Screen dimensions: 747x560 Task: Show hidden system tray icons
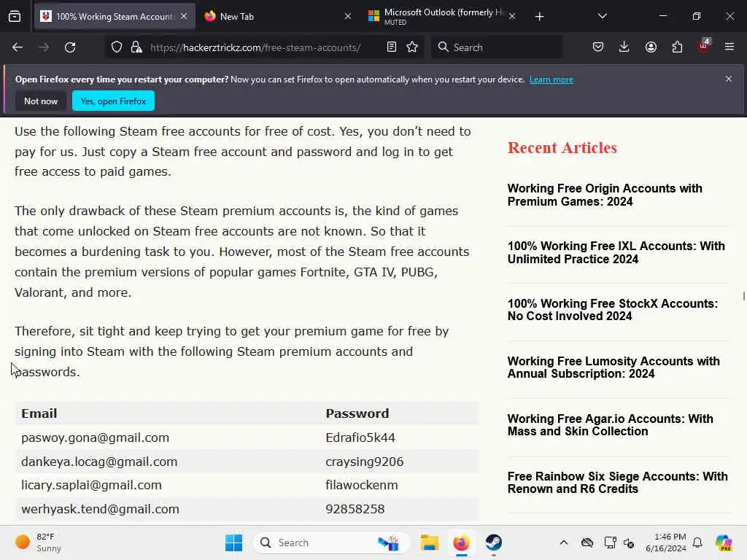click(564, 542)
